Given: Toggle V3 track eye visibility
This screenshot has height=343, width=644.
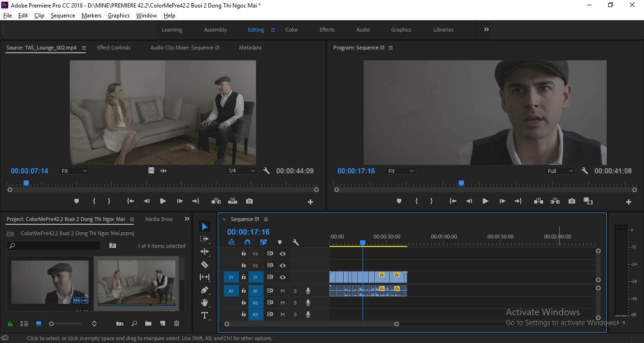Looking at the screenshot, I should pos(282,253).
